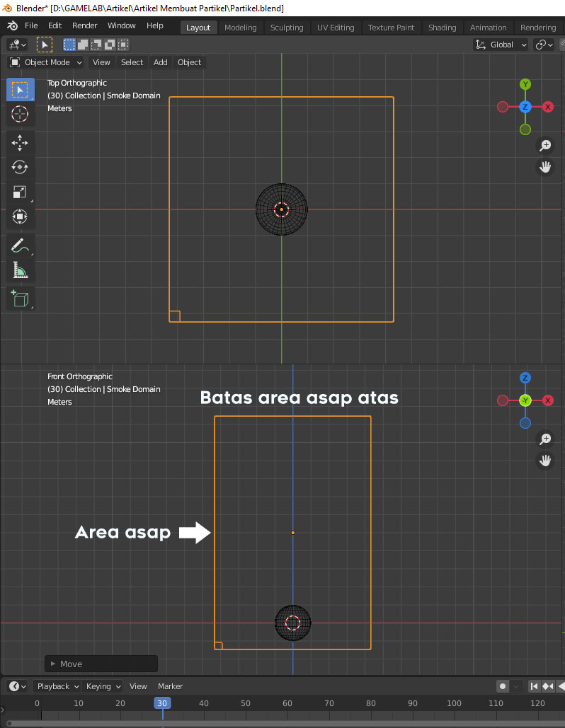Image resolution: width=565 pixels, height=728 pixels.
Task: Open the viewport Select menu
Action: [132, 62]
